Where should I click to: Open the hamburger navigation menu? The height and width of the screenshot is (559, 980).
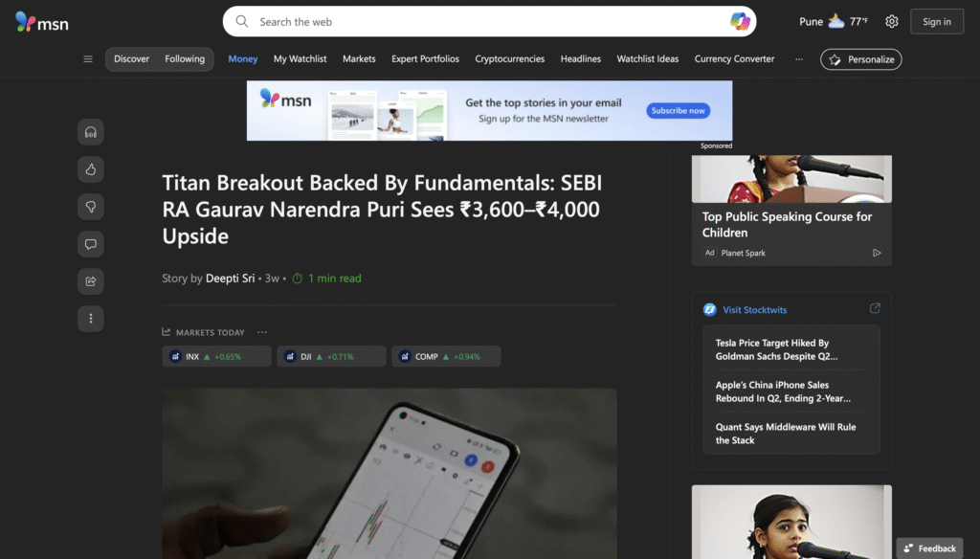click(88, 58)
